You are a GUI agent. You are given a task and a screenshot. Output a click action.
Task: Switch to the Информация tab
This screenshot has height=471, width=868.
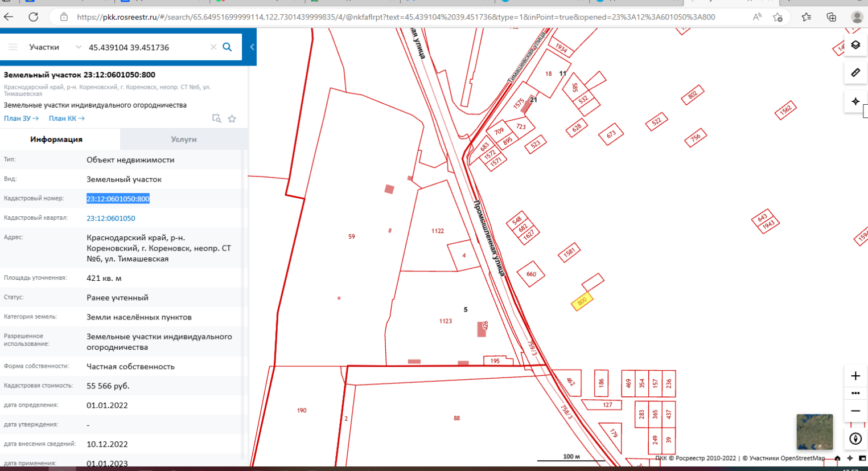pos(56,139)
